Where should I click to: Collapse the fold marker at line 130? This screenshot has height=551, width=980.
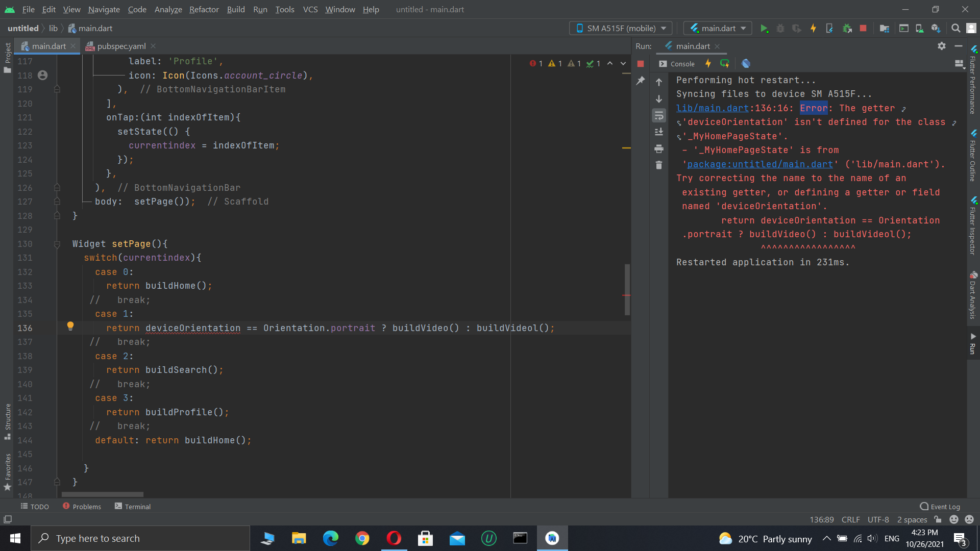[x=57, y=244]
